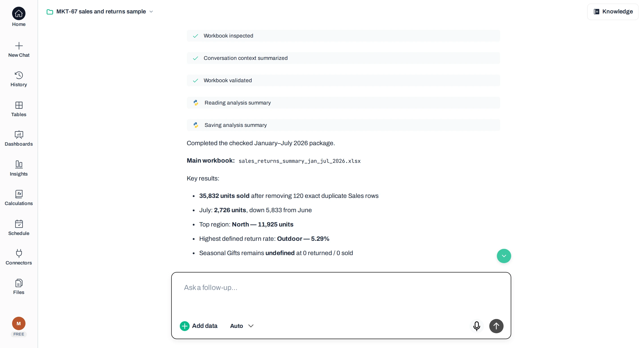Click the M user avatar

[x=19, y=323]
